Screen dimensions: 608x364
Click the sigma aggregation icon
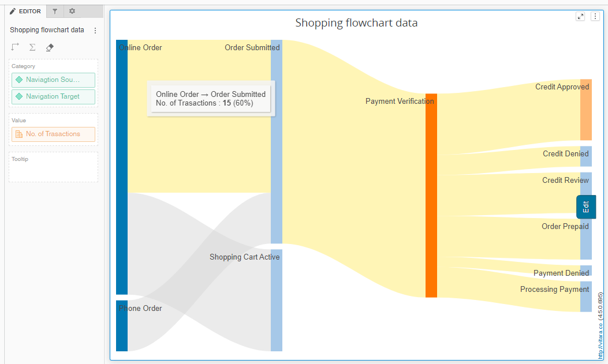tap(32, 47)
